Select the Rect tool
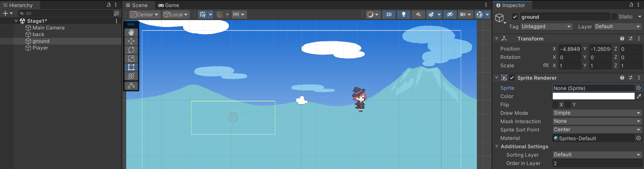Image resolution: width=644 pixels, height=169 pixels. pos(131,67)
